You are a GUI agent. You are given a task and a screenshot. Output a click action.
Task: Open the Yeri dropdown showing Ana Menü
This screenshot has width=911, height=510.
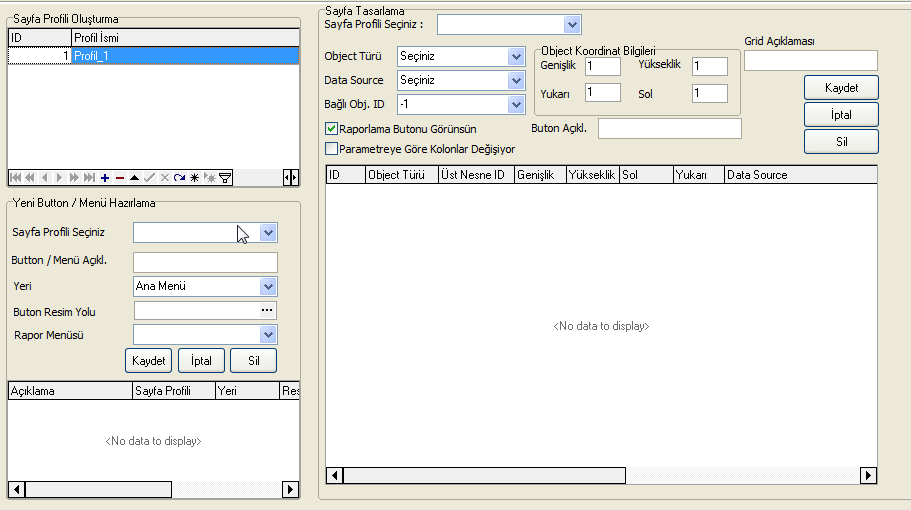pos(267,287)
